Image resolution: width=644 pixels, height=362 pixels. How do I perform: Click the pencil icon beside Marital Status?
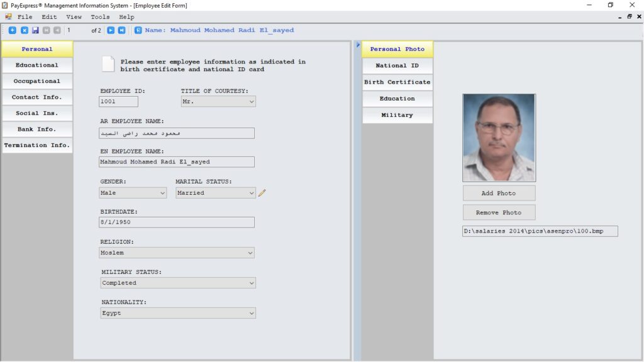pos(262,192)
